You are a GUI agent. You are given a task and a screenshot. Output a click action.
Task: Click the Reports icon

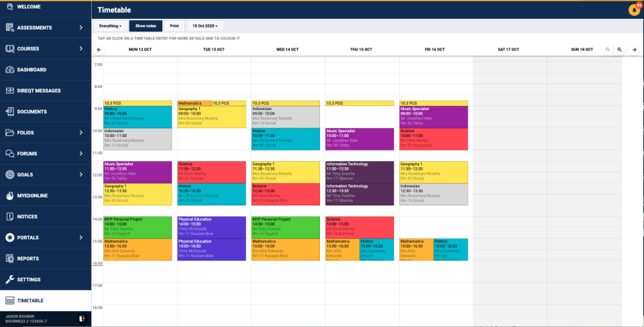coord(10,259)
